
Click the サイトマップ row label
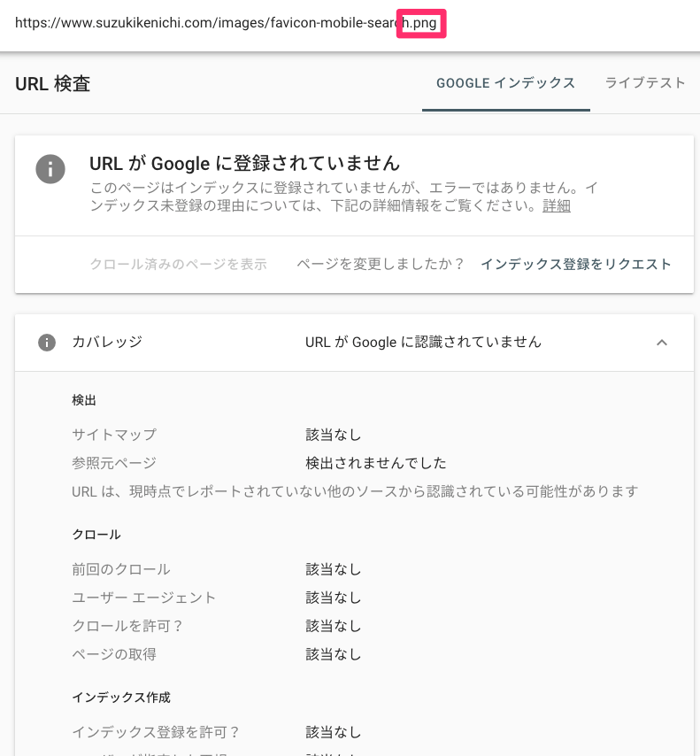point(114,435)
